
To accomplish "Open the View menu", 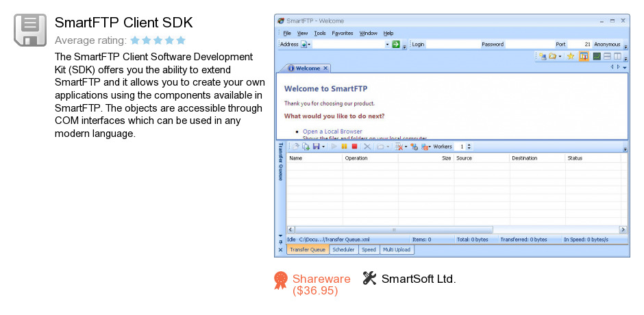I will [302, 34].
